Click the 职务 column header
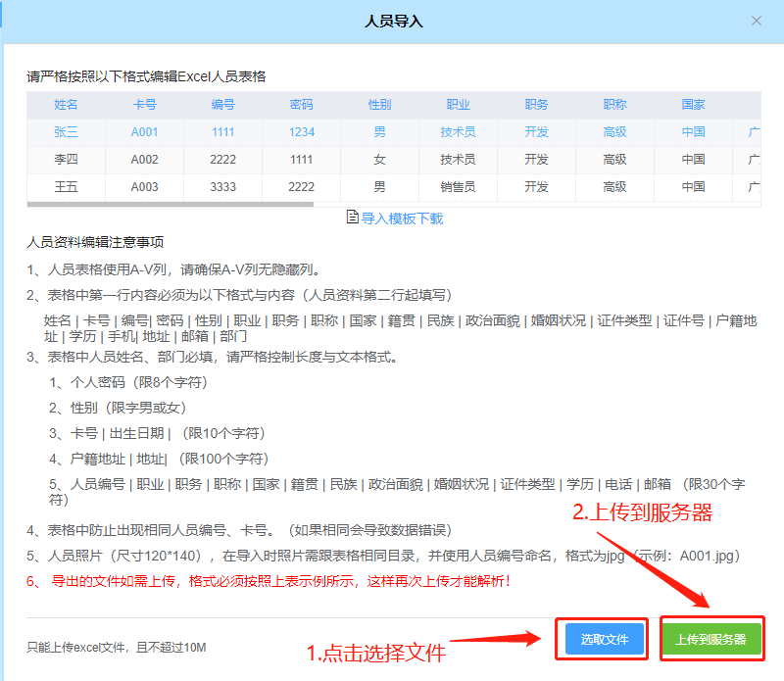The width and height of the screenshot is (784, 681). pyautogui.click(x=536, y=105)
